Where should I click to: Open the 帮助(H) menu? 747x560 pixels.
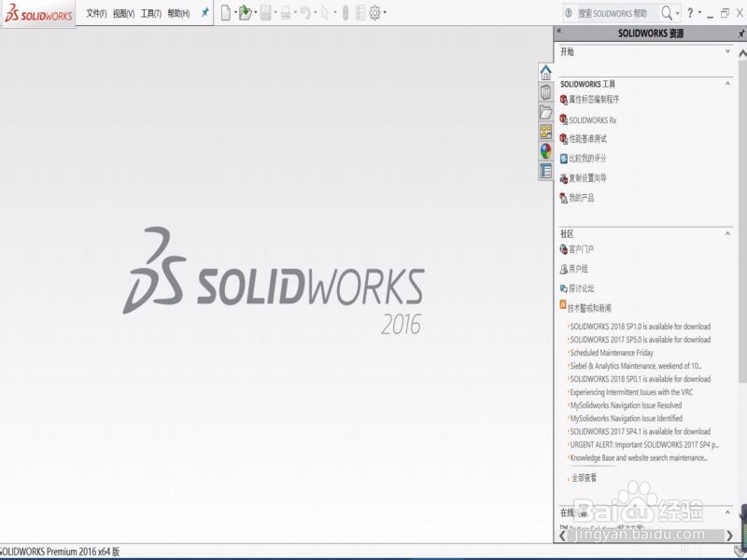coord(178,14)
